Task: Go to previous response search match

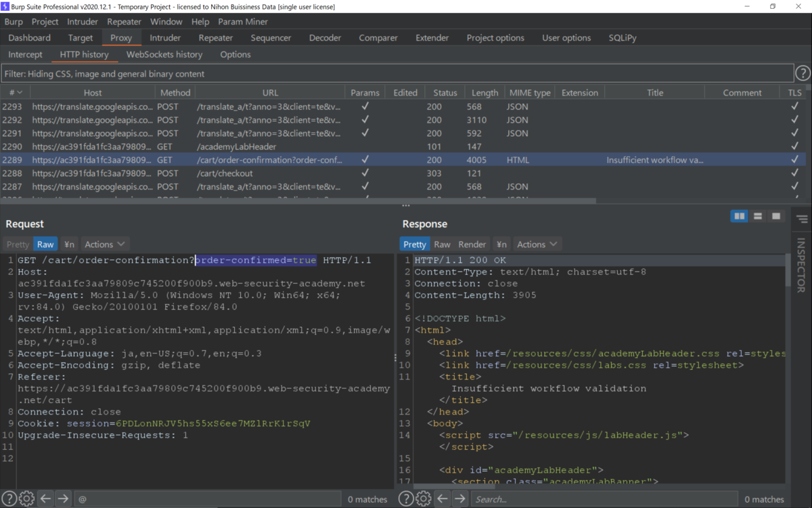Action: (443, 499)
